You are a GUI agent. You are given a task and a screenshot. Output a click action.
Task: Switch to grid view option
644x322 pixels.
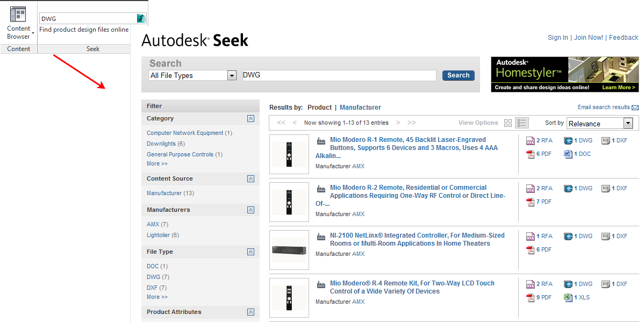(x=508, y=123)
